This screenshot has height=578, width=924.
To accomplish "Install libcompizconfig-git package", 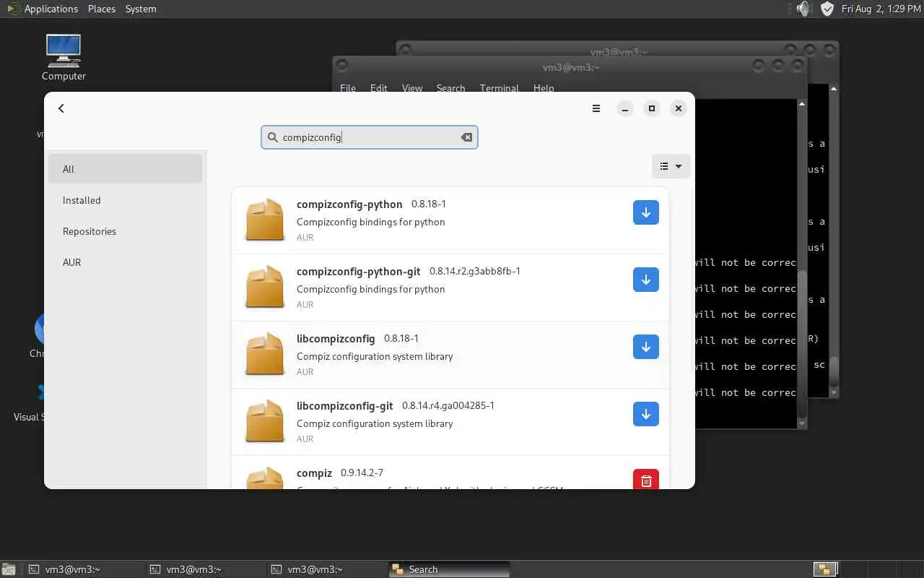I will [x=646, y=414].
